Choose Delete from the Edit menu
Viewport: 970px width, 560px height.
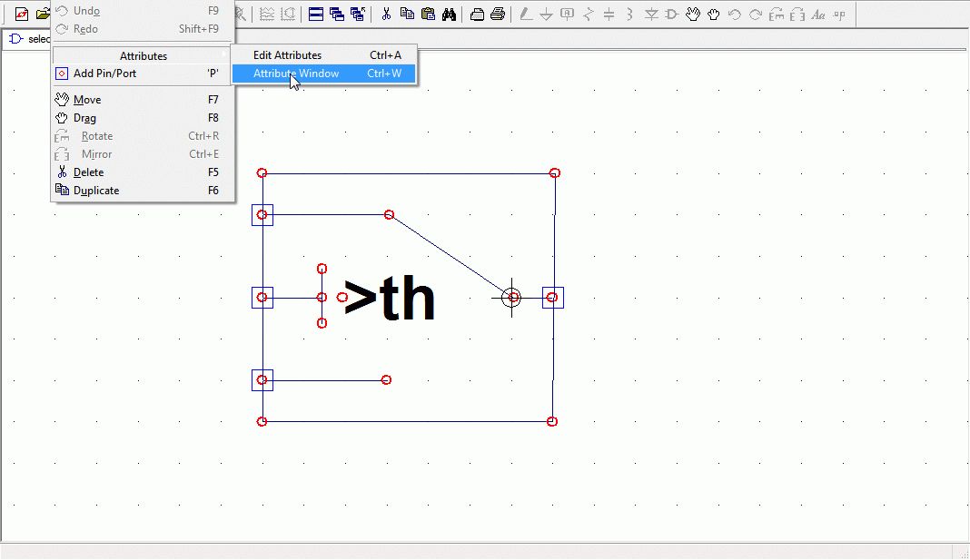click(88, 172)
